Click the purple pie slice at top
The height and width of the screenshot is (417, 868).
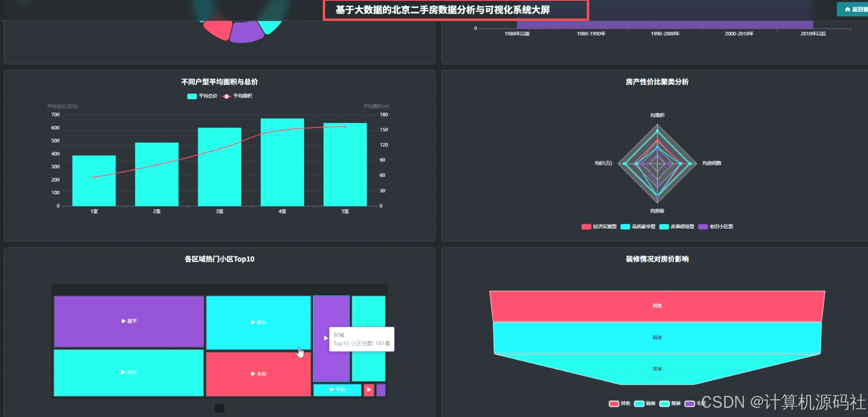pos(247,33)
